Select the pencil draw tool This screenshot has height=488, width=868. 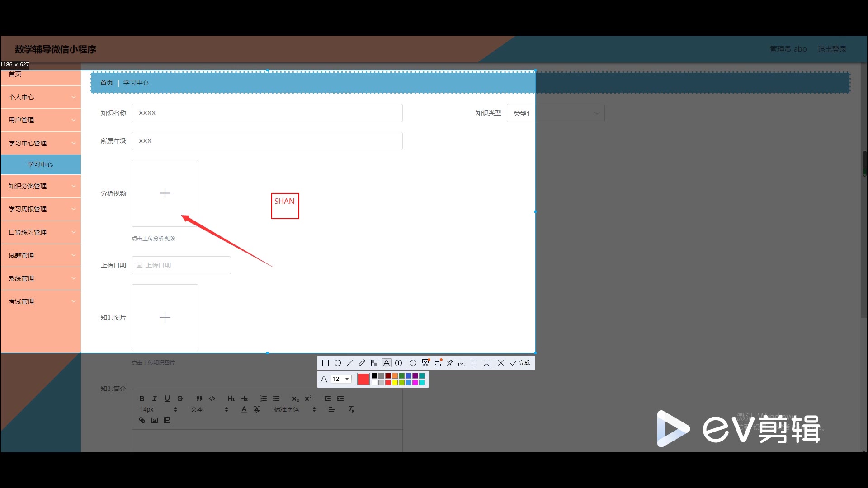[x=362, y=363]
